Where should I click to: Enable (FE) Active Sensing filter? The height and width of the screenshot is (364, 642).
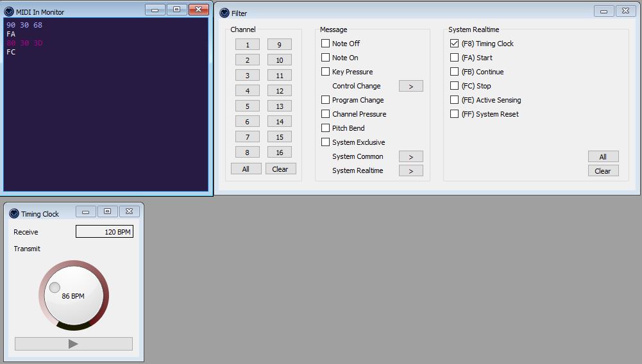[x=454, y=100]
